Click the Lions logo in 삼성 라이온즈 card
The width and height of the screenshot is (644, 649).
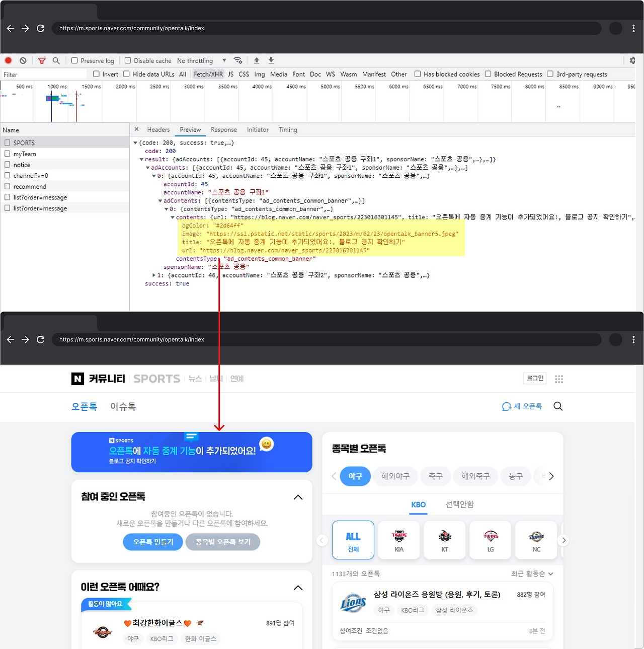(x=353, y=603)
